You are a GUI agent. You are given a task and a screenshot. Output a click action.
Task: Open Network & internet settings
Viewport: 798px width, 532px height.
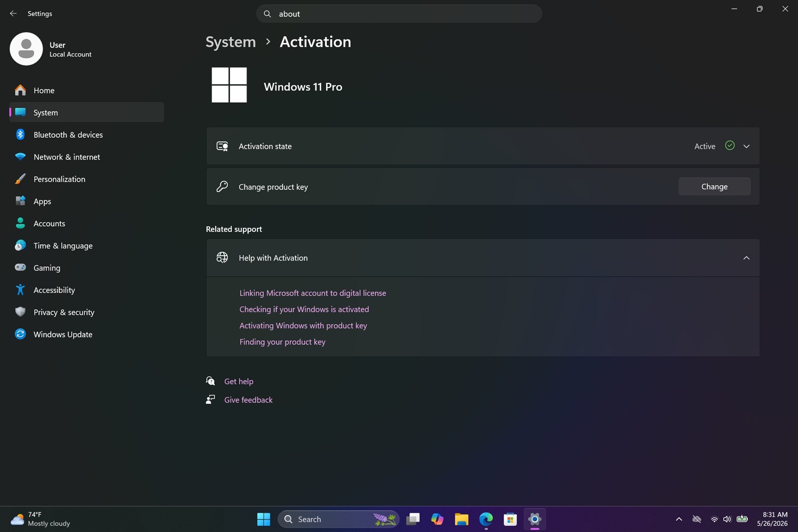click(87, 157)
